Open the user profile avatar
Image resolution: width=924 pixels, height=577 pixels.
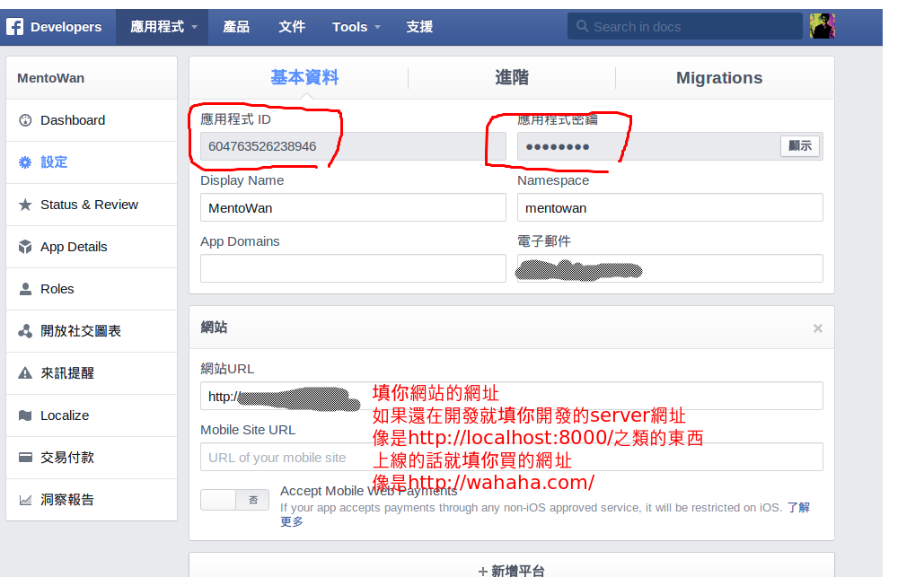[822, 27]
